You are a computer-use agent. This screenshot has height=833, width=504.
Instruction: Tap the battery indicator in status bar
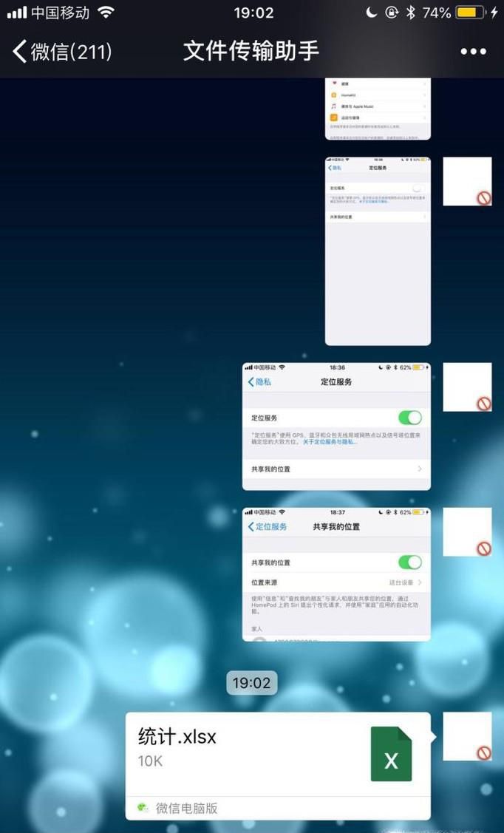point(470,13)
